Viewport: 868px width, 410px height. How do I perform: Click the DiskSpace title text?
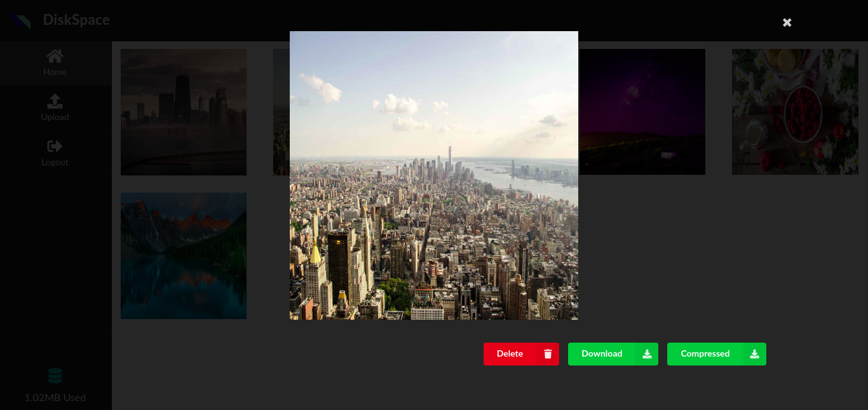point(76,20)
